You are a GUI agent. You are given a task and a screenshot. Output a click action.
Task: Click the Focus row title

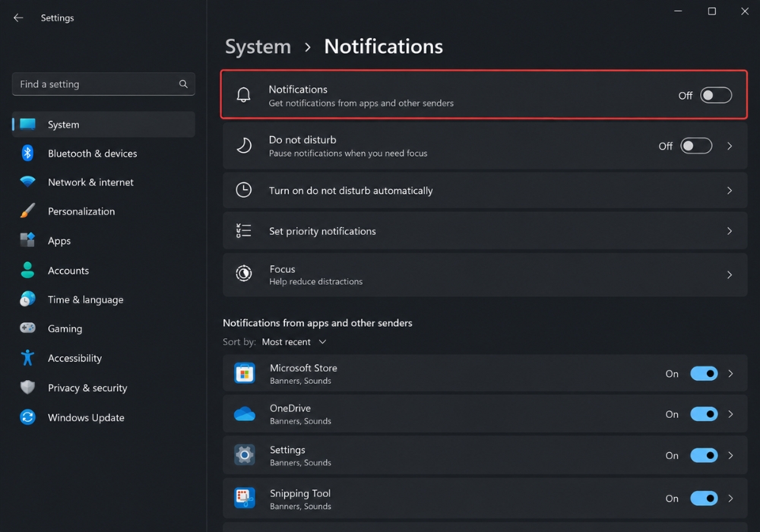282,269
